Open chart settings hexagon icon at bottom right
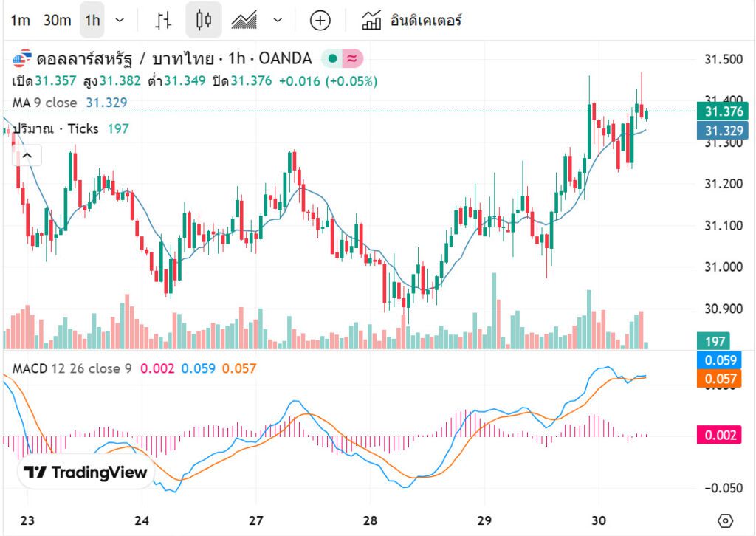The height and width of the screenshot is (536, 756). [725, 520]
